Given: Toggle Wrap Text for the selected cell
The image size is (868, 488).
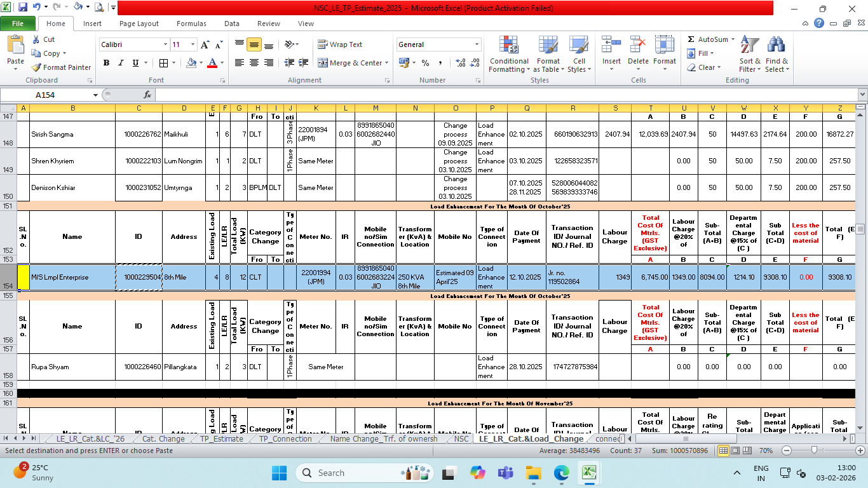Looking at the screenshot, I should coord(340,44).
